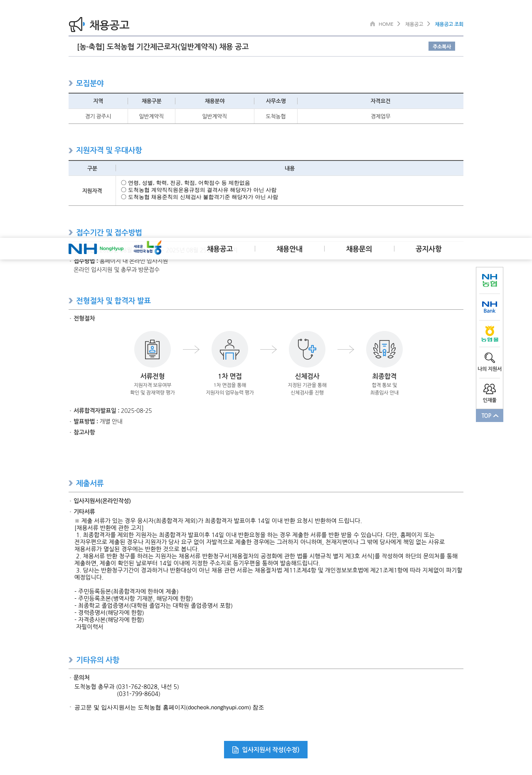Open the NH Bank sidebar icon
Viewport: 532px width, 775px height.
tap(490, 307)
